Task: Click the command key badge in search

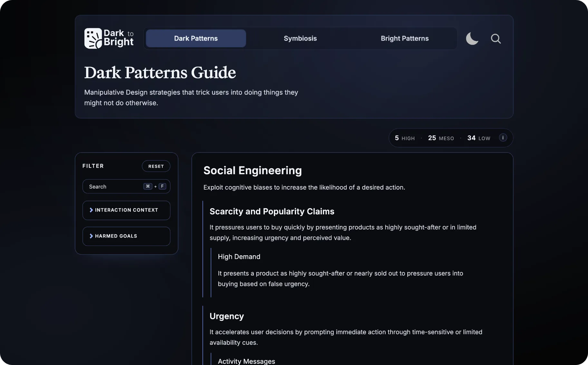Action: coord(148,186)
